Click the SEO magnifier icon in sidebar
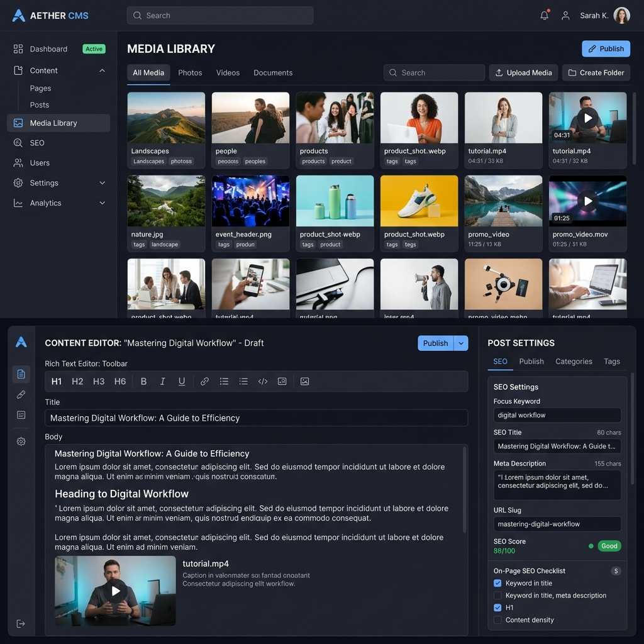The height and width of the screenshot is (644, 644). pyautogui.click(x=18, y=143)
